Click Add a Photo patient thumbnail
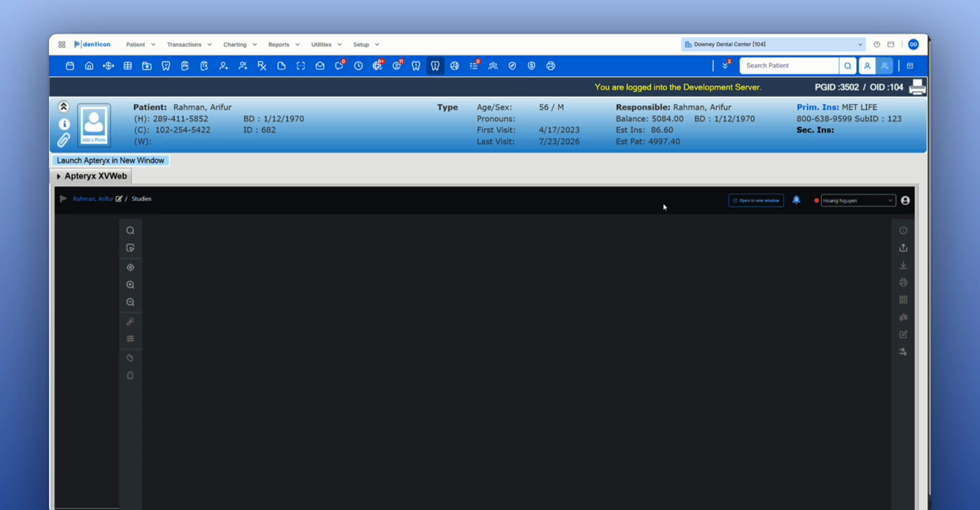The height and width of the screenshot is (510, 980). (94, 125)
